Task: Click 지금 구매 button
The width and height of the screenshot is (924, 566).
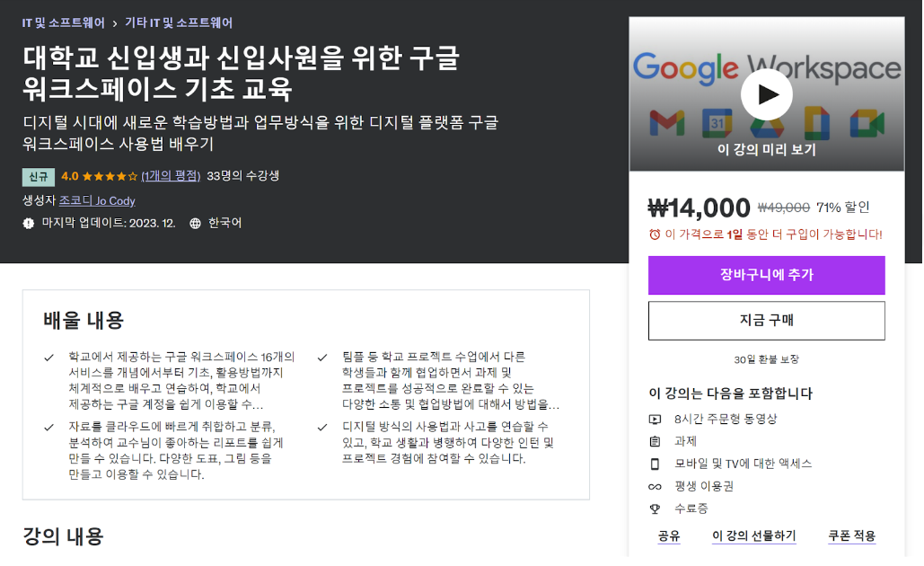Action: click(767, 321)
